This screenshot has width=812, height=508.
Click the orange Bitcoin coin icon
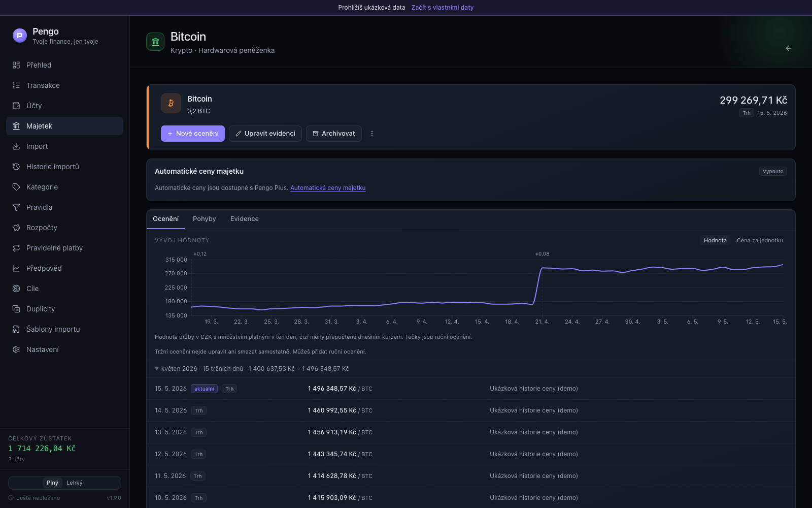(x=171, y=103)
